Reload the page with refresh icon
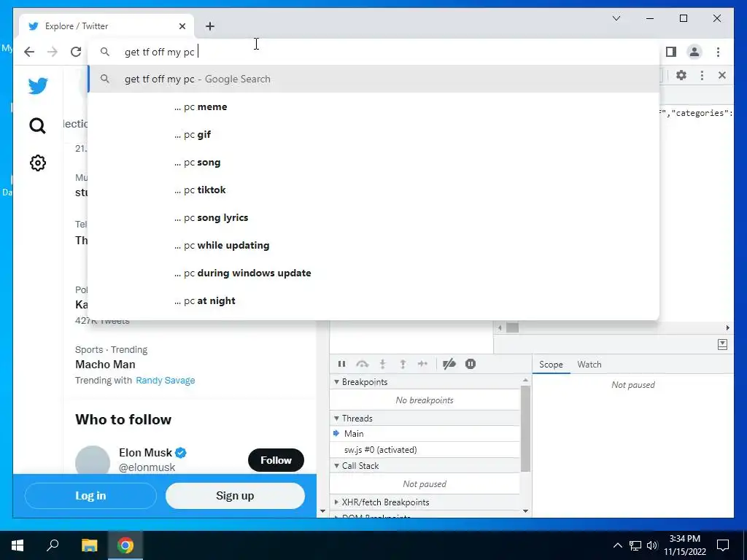 click(x=76, y=52)
